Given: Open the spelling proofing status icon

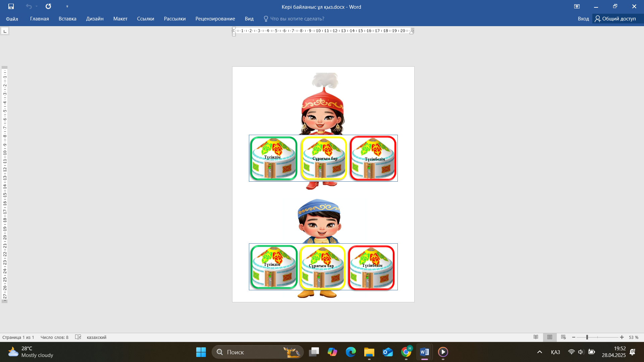Looking at the screenshot, I should pyautogui.click(x=78, y=337).
